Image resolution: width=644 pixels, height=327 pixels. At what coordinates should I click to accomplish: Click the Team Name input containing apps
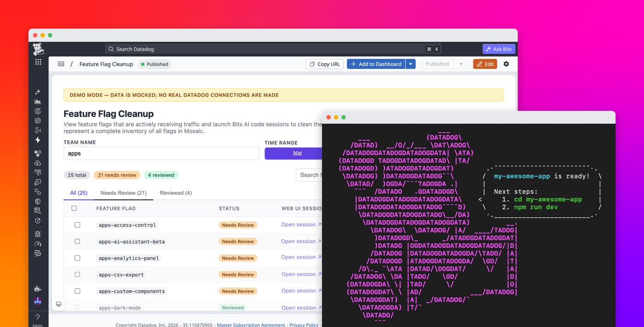coord(161,154)
